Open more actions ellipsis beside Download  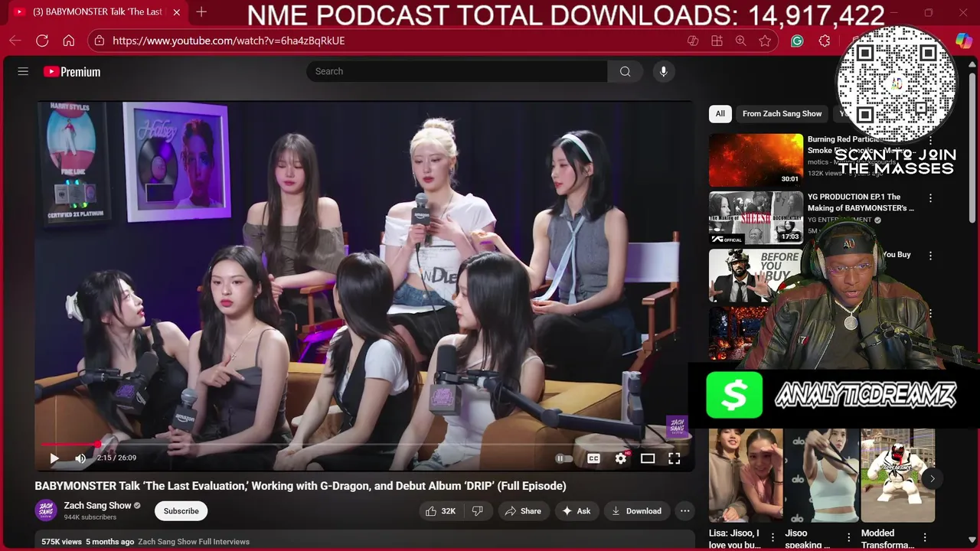(x=685, y=511)
